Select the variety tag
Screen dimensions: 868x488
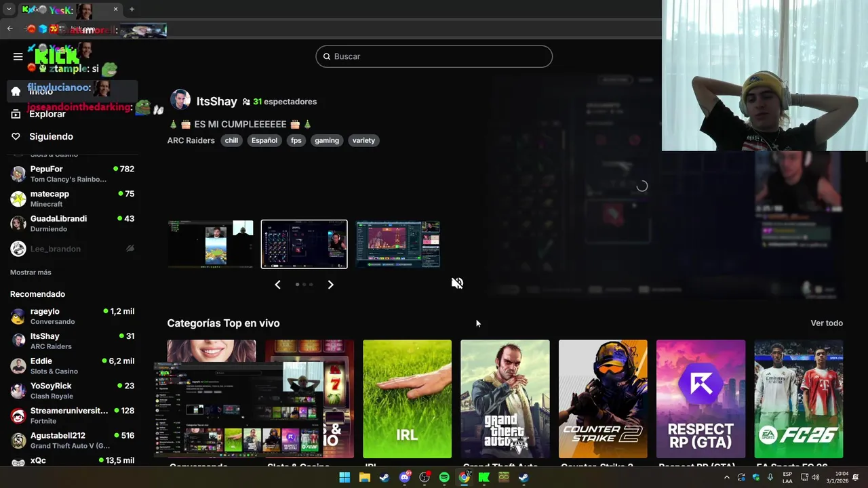[363, 140]
